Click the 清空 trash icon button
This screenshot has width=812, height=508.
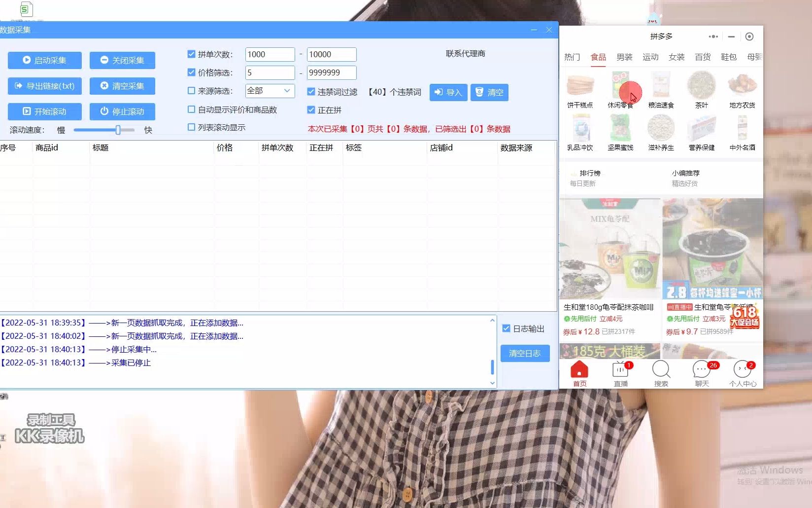click(489, 92)
